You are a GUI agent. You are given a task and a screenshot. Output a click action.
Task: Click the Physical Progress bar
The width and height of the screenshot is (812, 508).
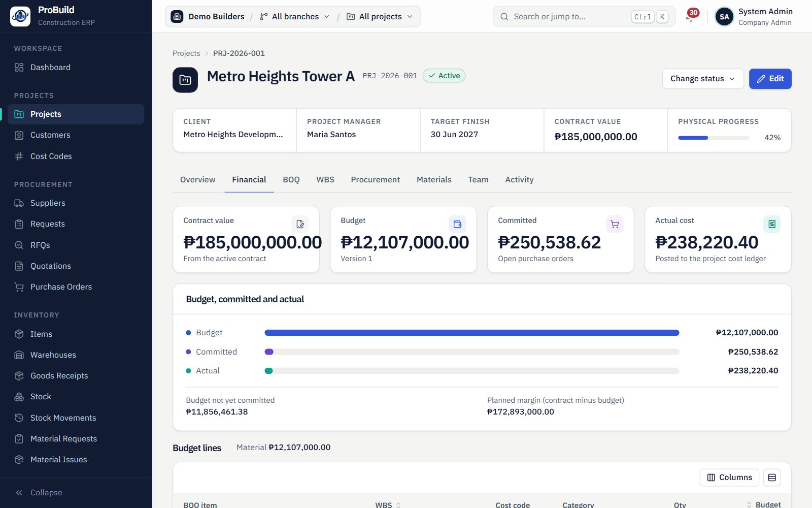coord(714,138)
